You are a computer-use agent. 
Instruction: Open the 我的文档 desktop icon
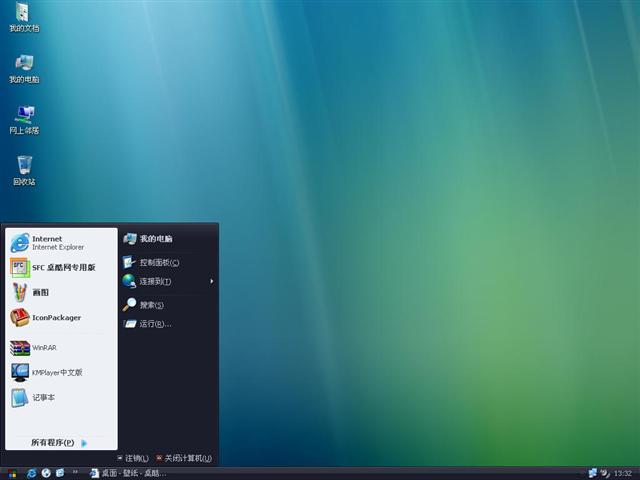click(24, 17)
